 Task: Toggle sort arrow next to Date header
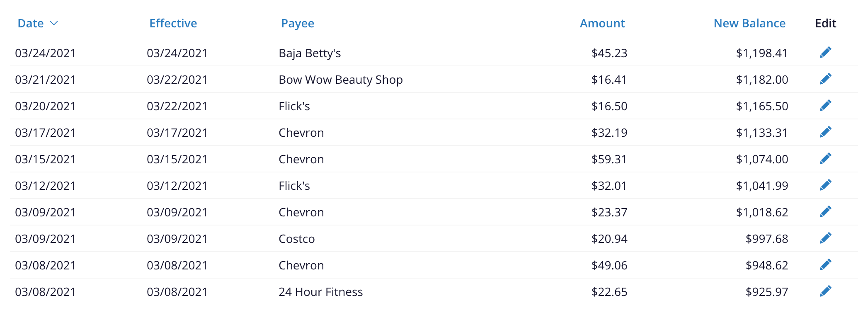54,24
